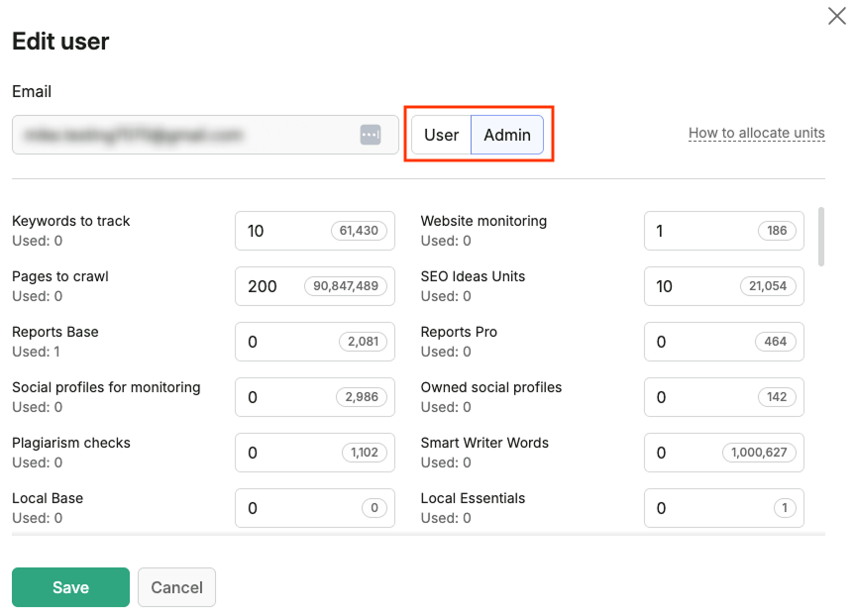Select the User role option

[x=441, y=135]
